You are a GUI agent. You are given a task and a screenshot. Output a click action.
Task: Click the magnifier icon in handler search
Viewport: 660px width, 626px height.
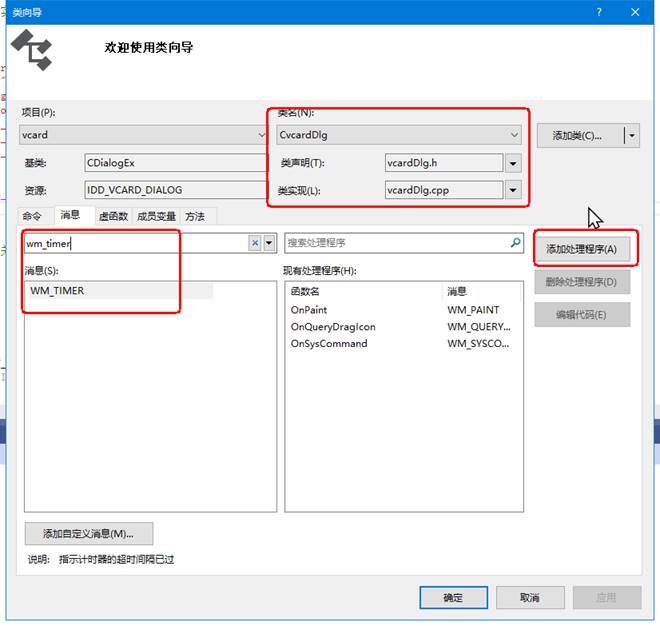point(516,243)
